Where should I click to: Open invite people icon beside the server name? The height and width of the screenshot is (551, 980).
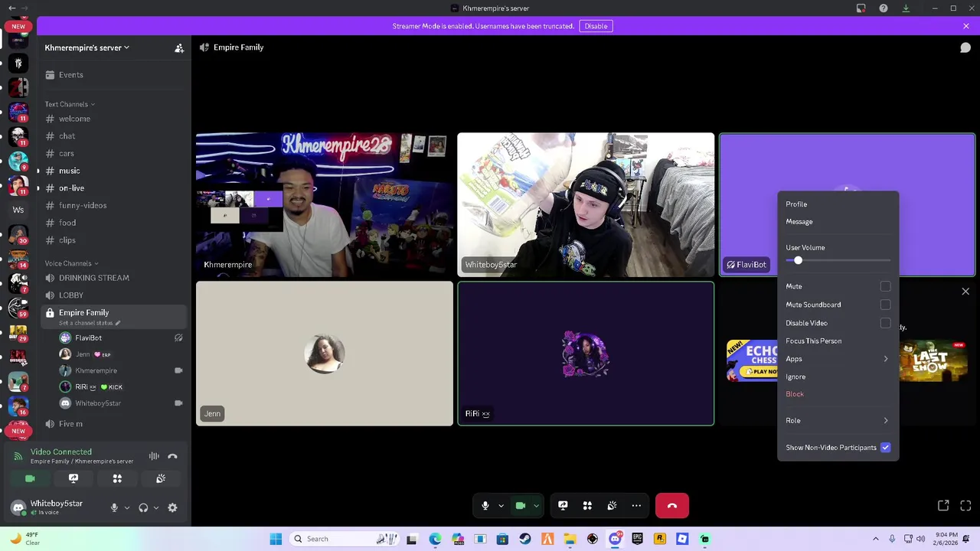[179, 48]
